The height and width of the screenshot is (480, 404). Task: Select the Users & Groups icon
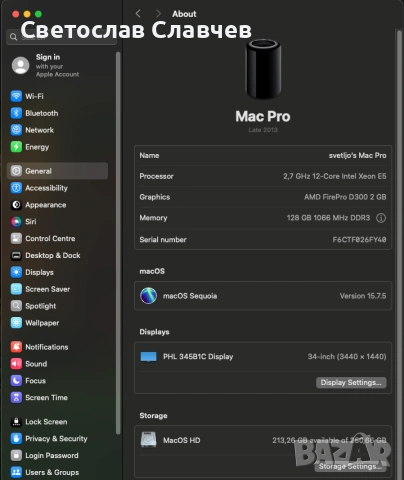(x=16, y=472)
